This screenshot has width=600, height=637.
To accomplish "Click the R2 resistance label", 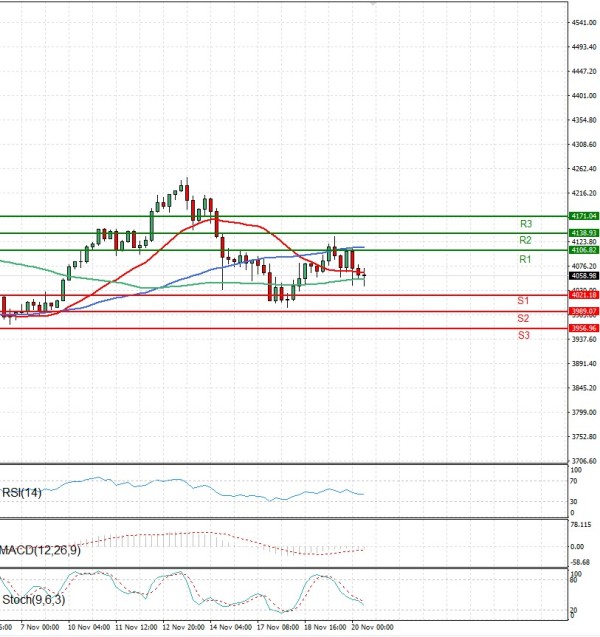I will tap(525, 241).
